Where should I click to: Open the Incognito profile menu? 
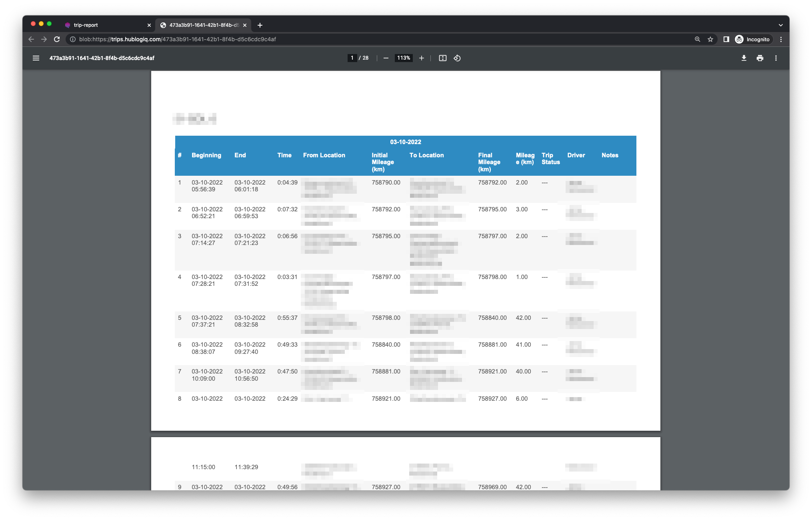coord(752,39)
